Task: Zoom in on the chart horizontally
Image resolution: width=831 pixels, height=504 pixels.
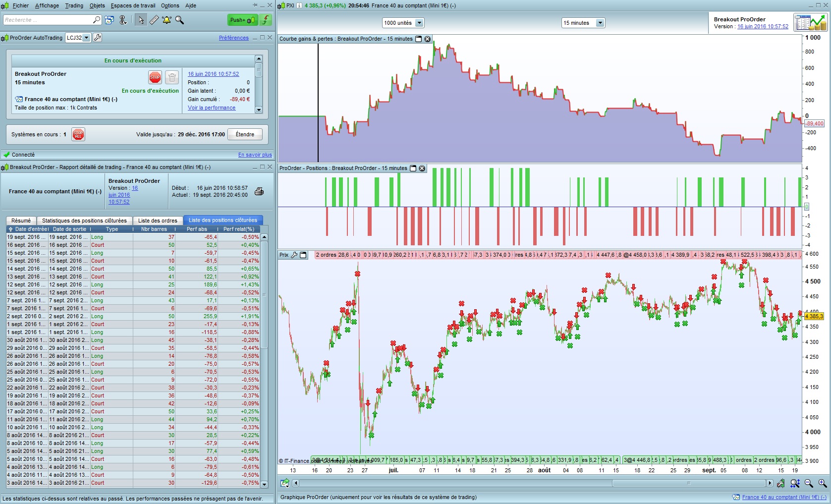Action: 822,483
